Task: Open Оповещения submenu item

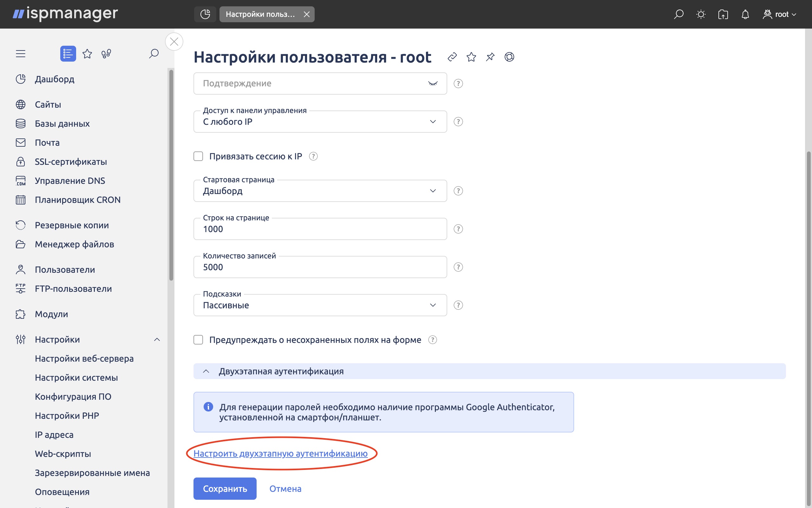Action: 62,492
